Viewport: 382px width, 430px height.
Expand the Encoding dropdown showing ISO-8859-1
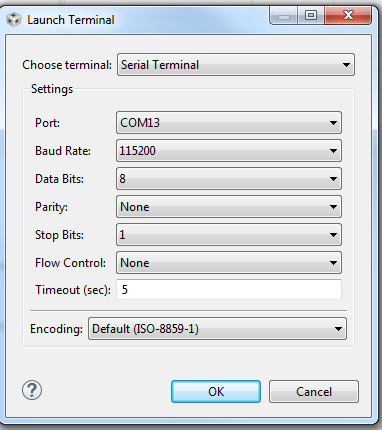217,329
